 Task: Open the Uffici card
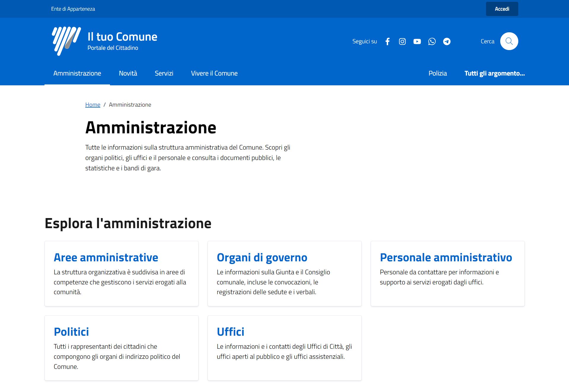coord(230,332)
